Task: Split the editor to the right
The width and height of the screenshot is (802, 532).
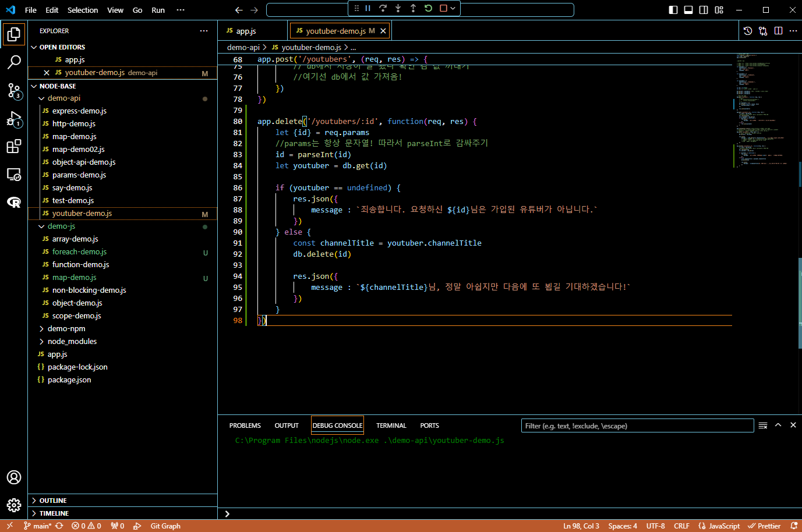Action: 778,31
